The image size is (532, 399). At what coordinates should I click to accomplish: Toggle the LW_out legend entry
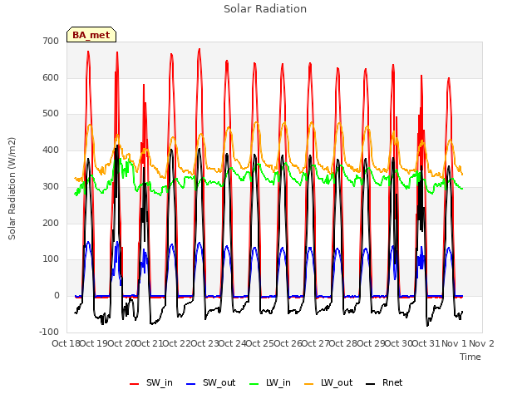tap(328, 382)
